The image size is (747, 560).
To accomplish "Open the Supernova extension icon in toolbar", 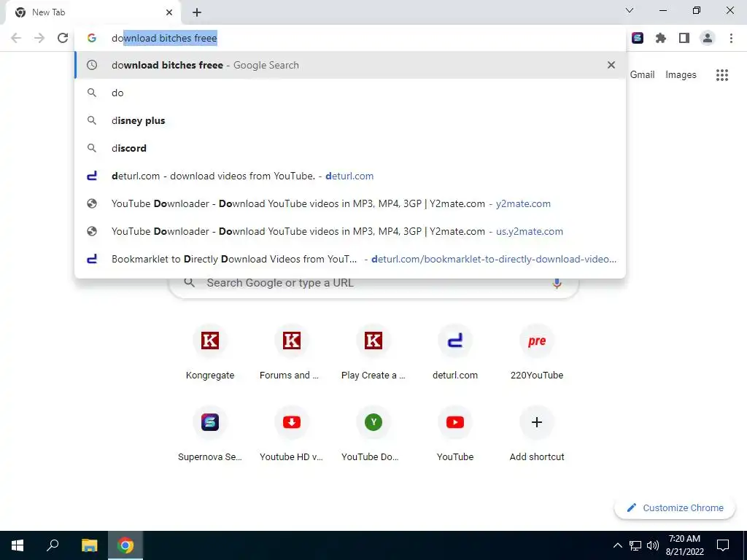I will [638, 38].
